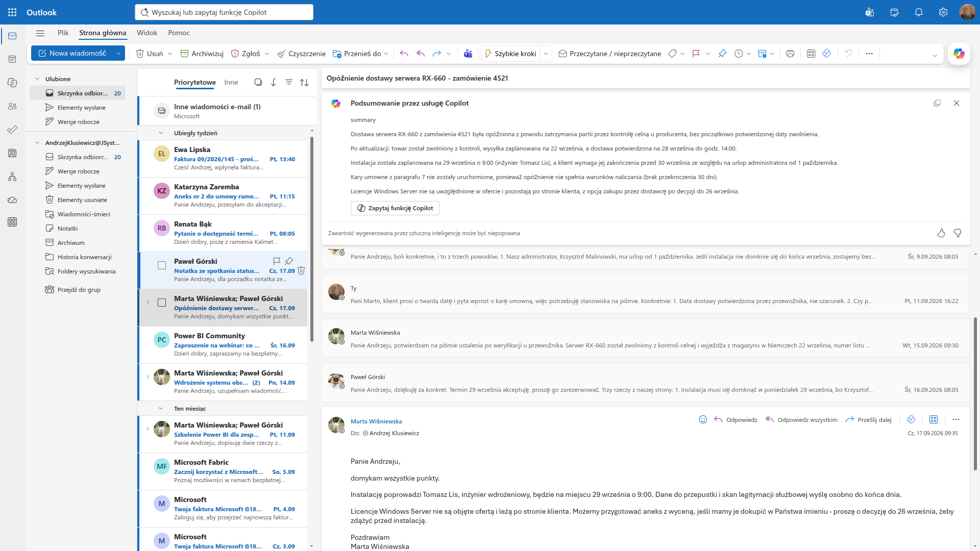
Task: Pin Paweł Górski message in list
Action: (289, 261)
